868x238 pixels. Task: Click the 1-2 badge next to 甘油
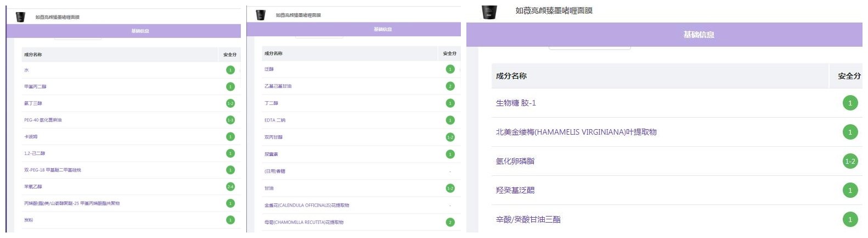pyautogui.click(x=450, y=189)
